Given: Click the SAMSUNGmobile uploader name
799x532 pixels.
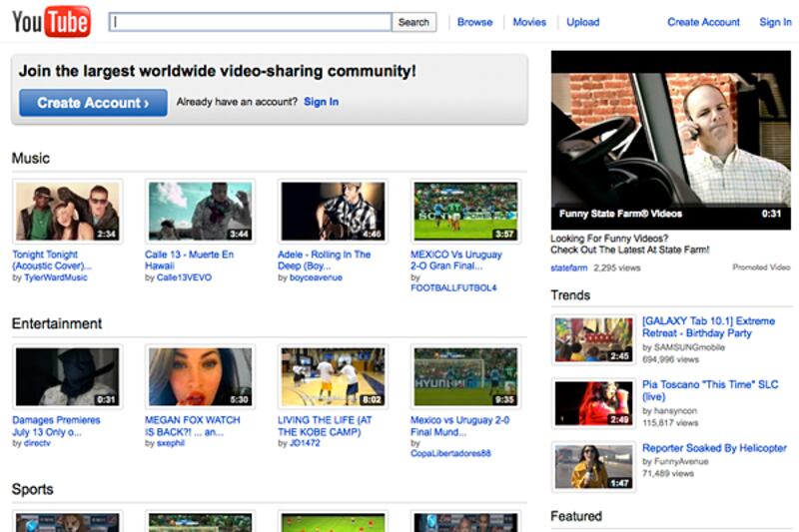Looking at the screenshot, I should [x=689, y=347].
